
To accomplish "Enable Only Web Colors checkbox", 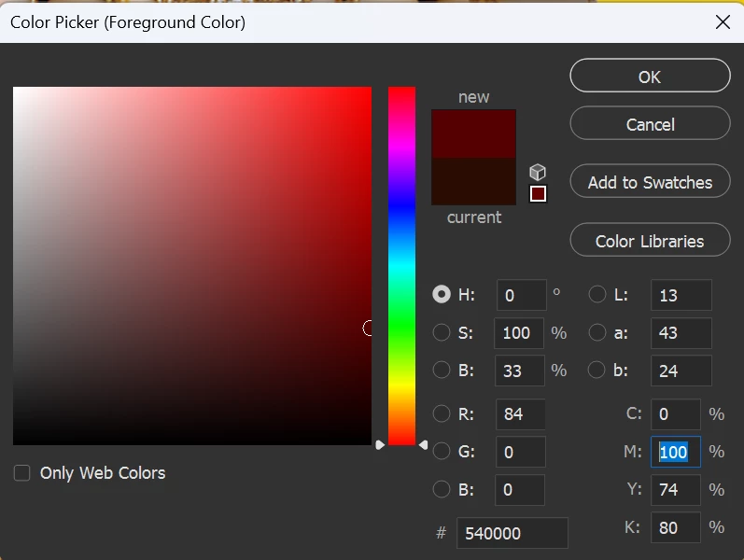I will tap(21, 473).
